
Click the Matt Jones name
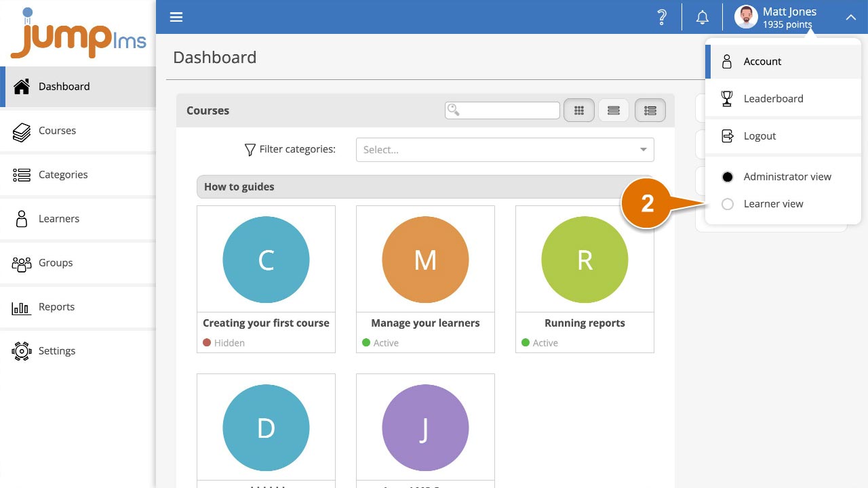(x=789, y=12)
